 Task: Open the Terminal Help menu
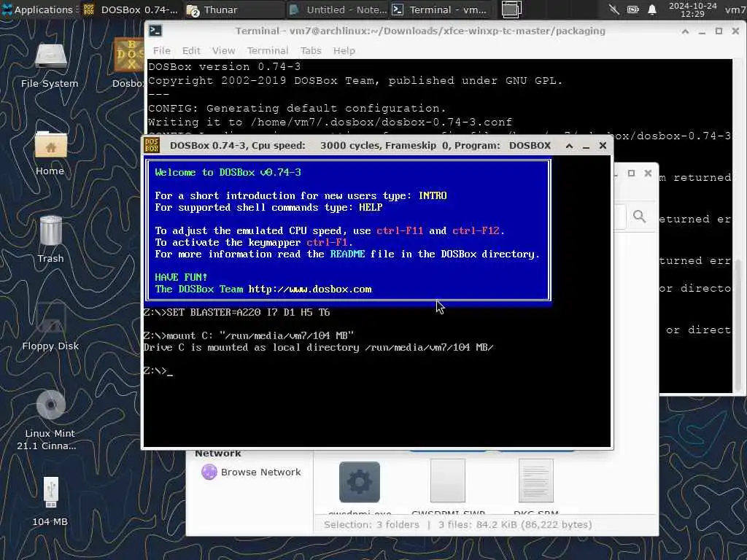[344, 50]
